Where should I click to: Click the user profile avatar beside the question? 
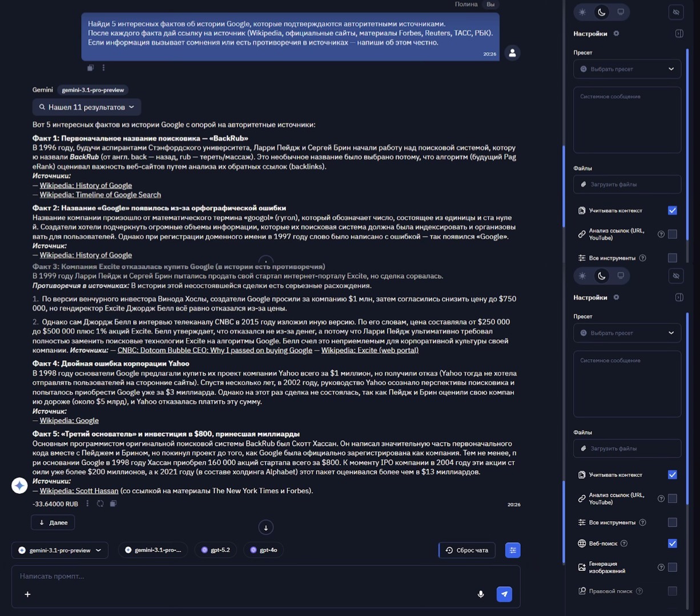[x=512, y=53]
